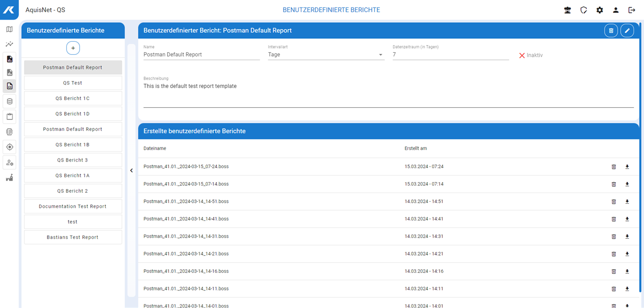644x308 pixels.
Task: Open the Intervallart dropdown
Action: pyautogui.click(x=326, y=55)
